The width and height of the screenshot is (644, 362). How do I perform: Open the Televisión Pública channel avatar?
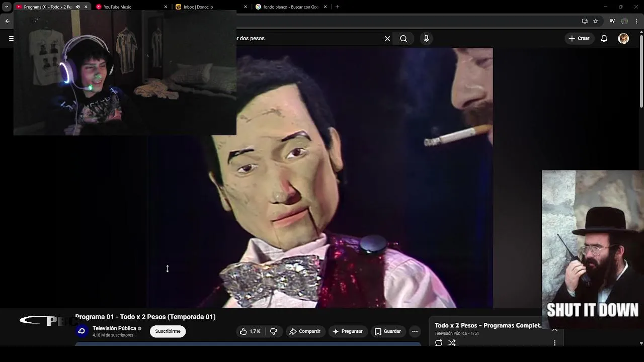82,331
